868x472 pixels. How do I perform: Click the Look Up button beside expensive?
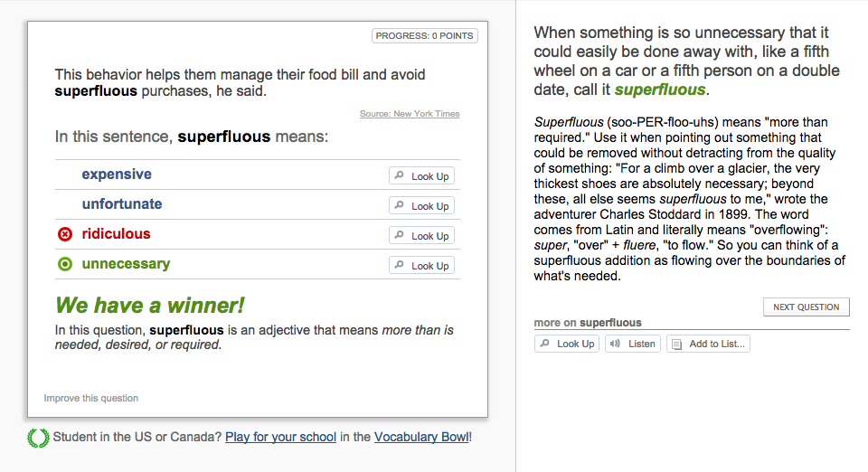click(421, 176)
